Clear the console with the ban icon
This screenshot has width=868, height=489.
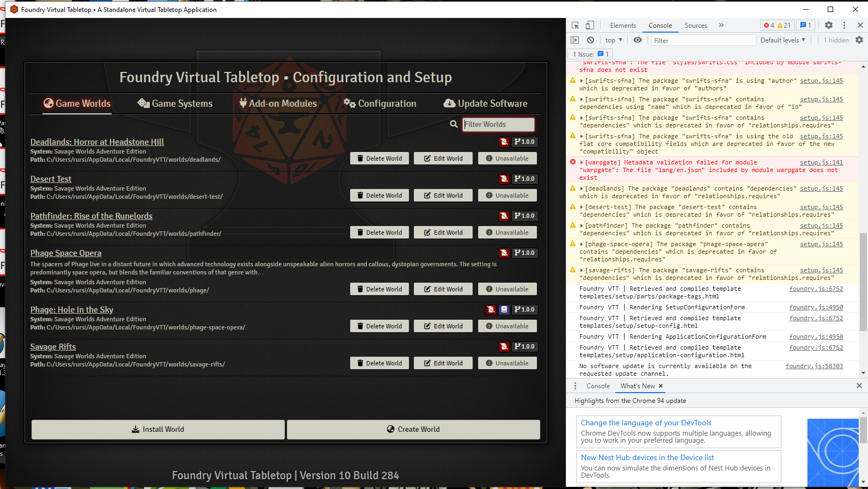590,40
